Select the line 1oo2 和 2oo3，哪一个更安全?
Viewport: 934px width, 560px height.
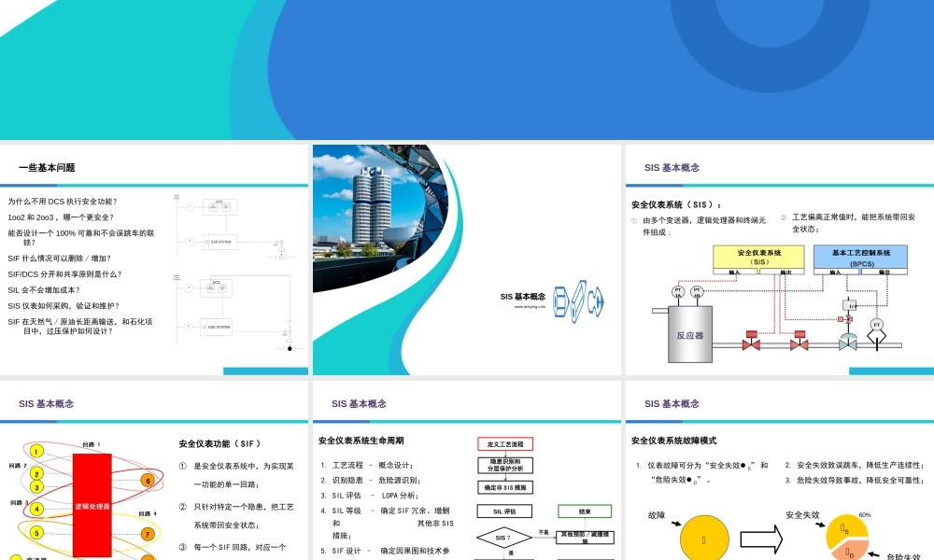61,217
